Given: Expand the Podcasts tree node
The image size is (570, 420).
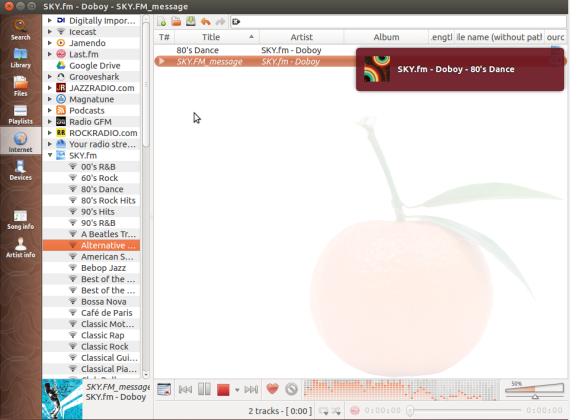Looking at the screenshot, I should tap(50, 111).
